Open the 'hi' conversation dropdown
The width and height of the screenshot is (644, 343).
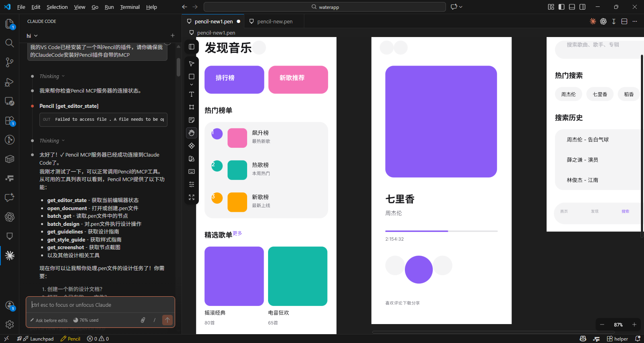click(x=32, y=36)
